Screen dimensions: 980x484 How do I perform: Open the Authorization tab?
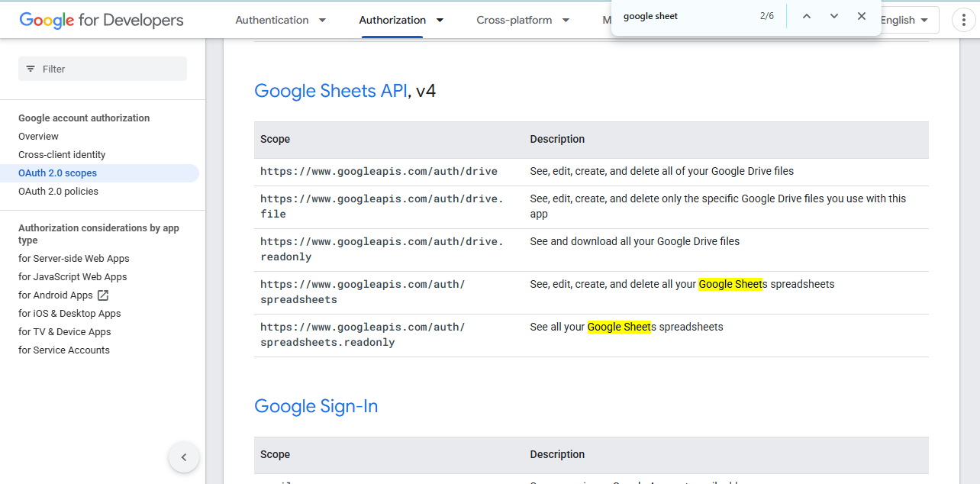[x=392, y=20]
